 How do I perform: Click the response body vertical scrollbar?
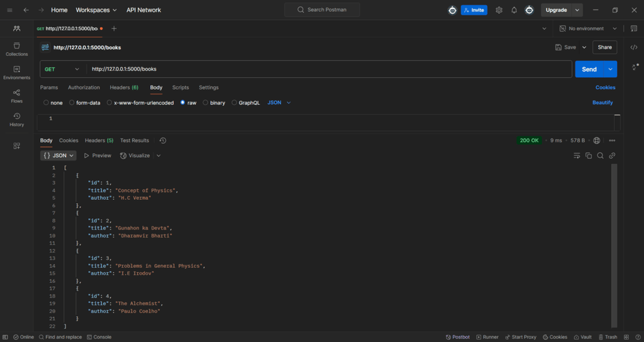pos(614,245)
